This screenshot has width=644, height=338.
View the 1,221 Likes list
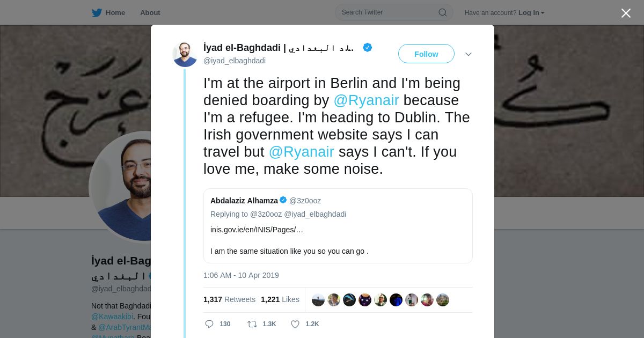[x=280, y=299]
